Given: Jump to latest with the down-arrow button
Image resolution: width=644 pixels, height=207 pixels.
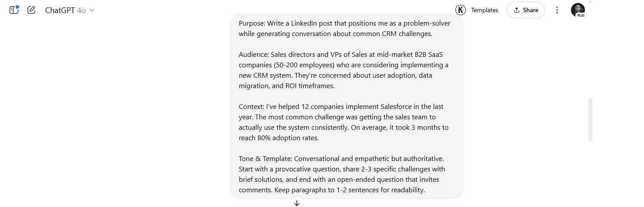Looking at the screenshot, I should pos(297,203).
